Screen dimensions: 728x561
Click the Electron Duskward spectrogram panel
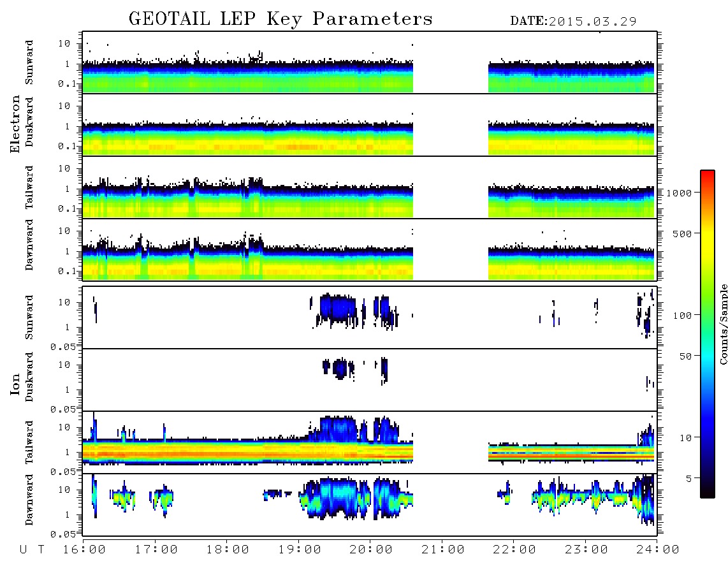coord(370,124)
